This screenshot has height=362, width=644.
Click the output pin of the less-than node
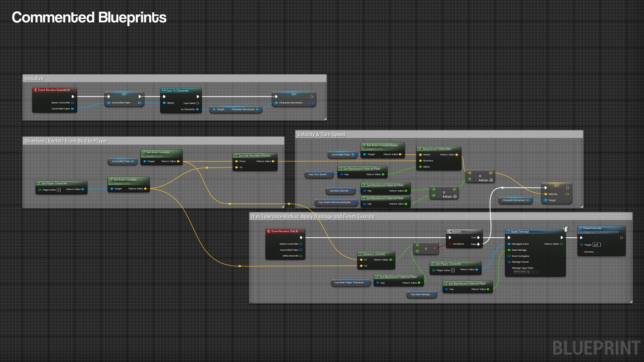[x=435, y=248]
